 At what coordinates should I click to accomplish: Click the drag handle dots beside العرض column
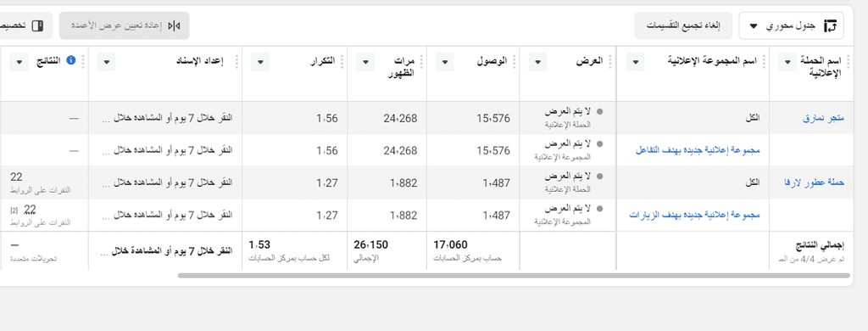point(609,61)
